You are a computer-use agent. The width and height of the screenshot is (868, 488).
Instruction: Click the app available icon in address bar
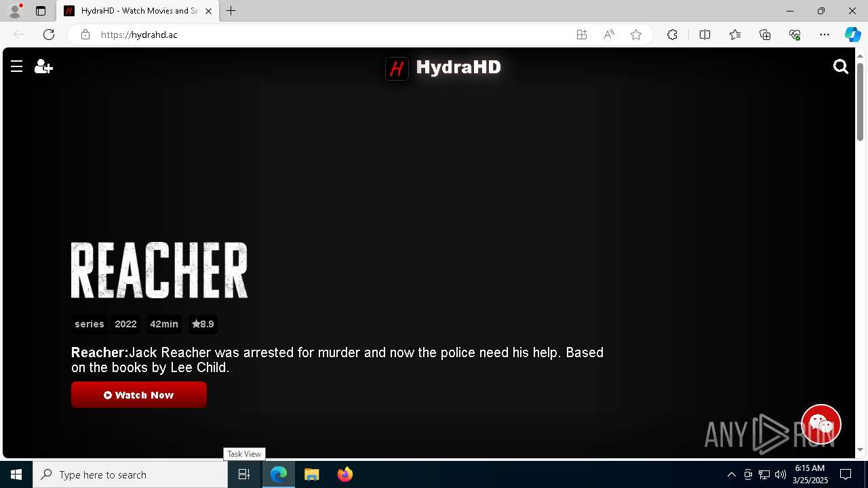click(582, 35)
